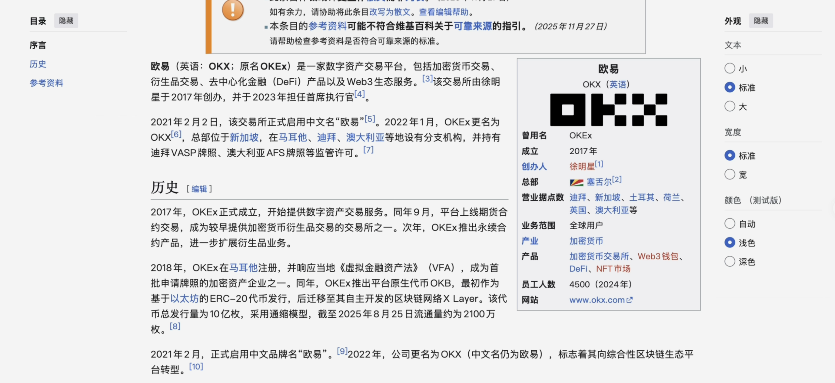Hide the 外观 appearance panel

[x=760, y=21]
